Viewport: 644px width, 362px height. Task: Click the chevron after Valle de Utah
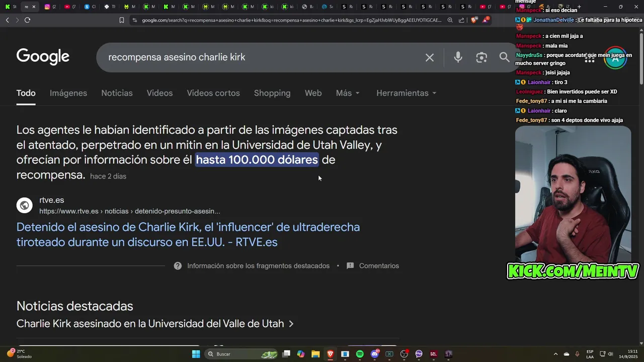[x=291, y=324]
